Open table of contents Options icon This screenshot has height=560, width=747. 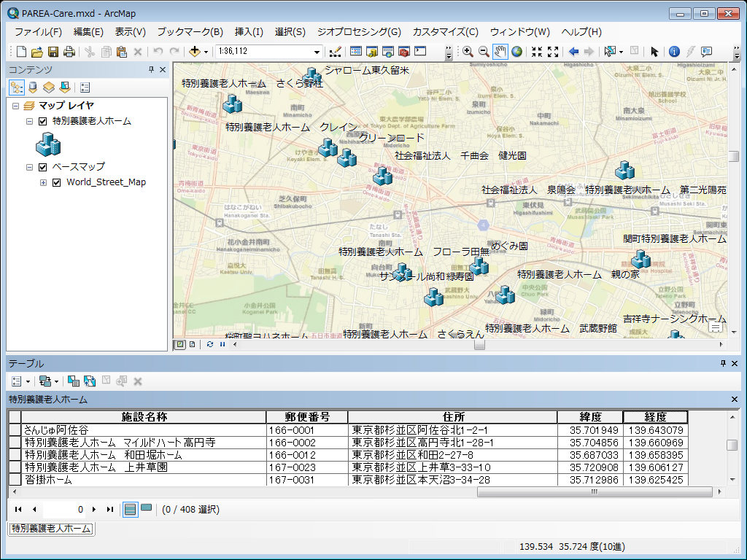click(85, 87)
